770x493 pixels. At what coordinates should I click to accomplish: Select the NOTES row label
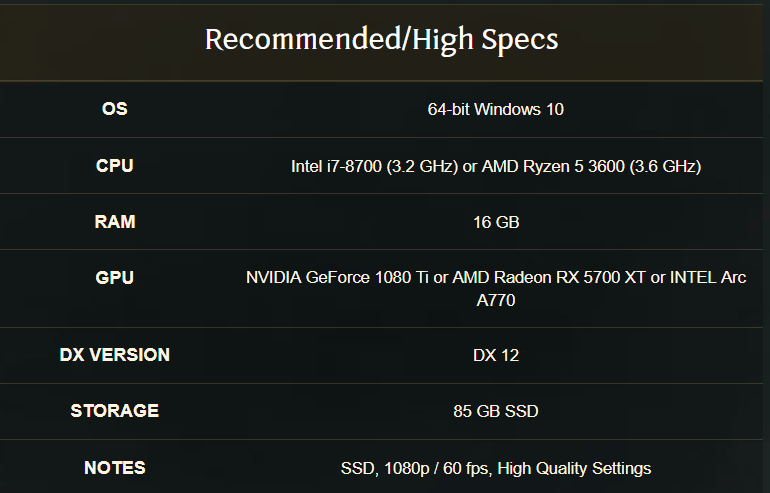[115, 467]
